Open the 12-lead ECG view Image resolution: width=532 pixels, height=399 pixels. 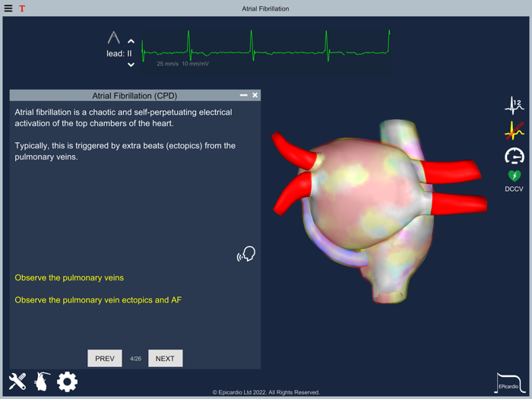click(515, 106)
